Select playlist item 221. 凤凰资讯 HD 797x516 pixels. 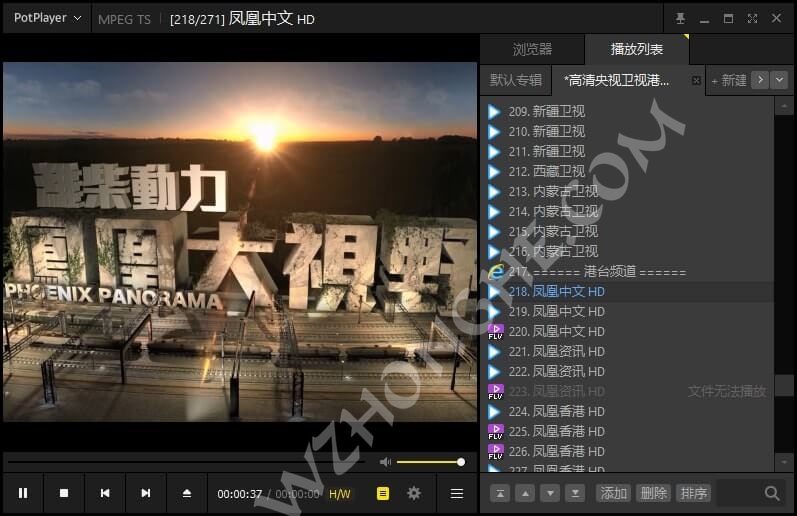point(629,351)
